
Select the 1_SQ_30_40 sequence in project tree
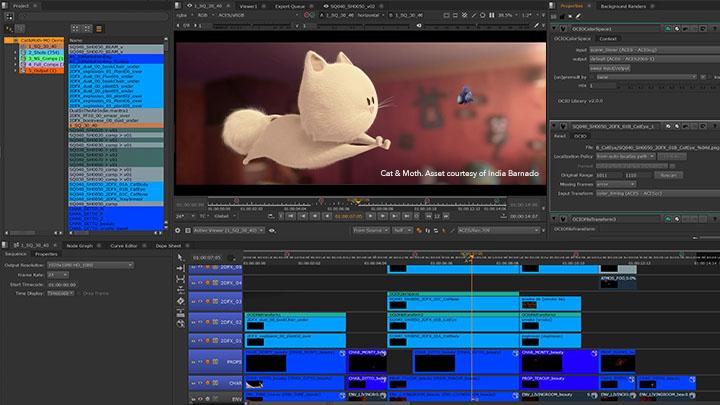tap(42, 46)
